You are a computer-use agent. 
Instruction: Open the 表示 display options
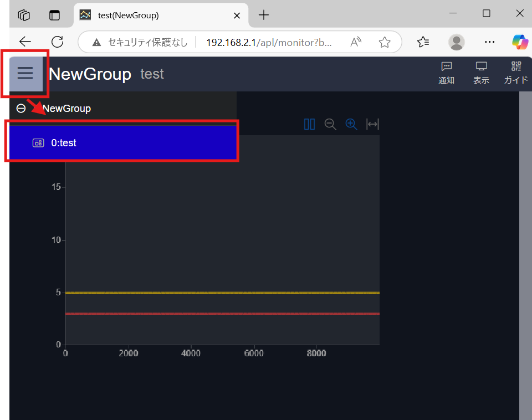click(x=481, y=73)
